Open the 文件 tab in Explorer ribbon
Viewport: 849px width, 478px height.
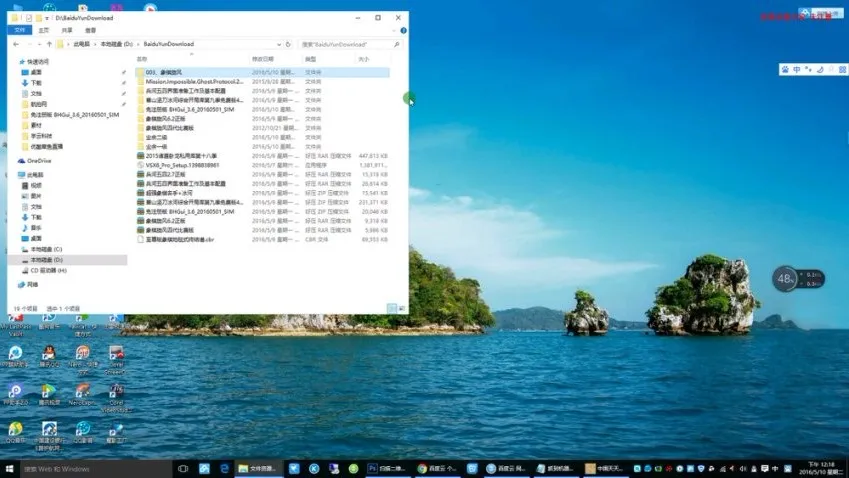point(18,31)
